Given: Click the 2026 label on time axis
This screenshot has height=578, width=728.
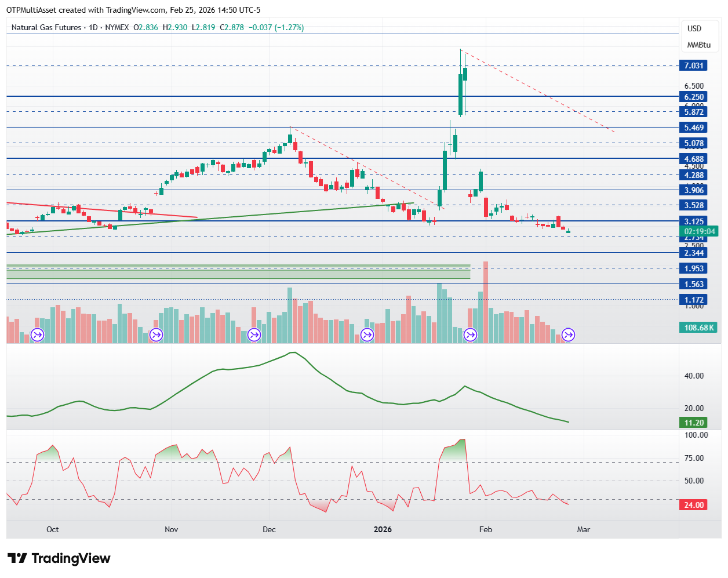Looking at the screenshot, I should click(383, 529).
